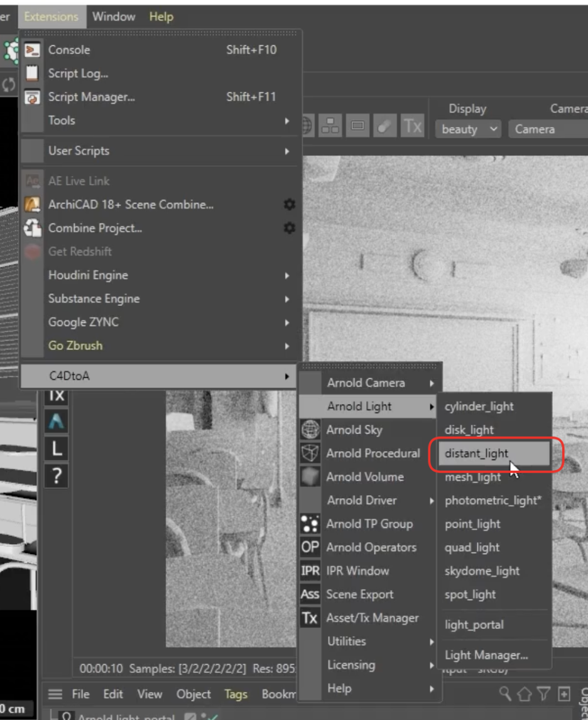The height and width of the screenshot is (720, 588).
Task: Expand the Arnold Driver submenu
Action: (367, 501)
